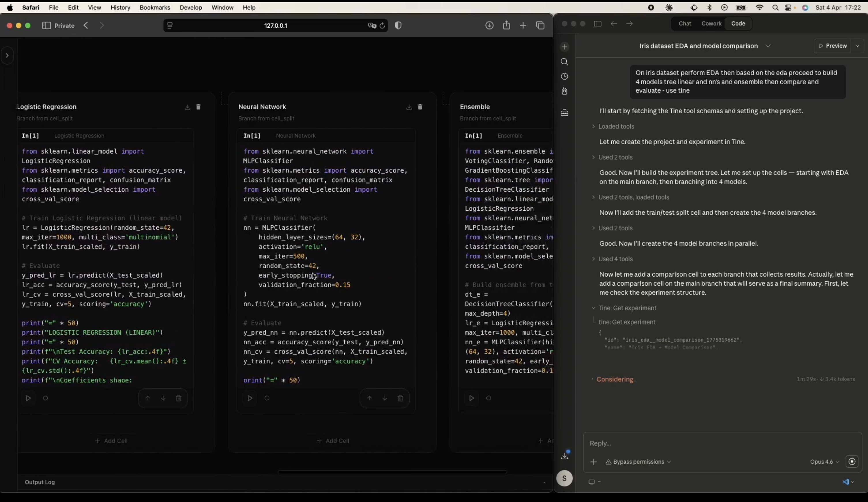Toggle the Claude app sidebar layout

598,24
